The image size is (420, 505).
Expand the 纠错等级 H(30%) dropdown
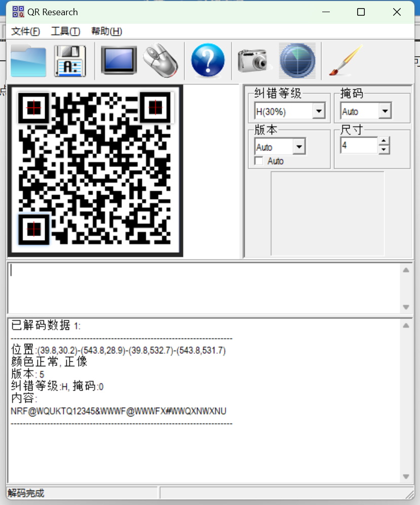(319, 111)
